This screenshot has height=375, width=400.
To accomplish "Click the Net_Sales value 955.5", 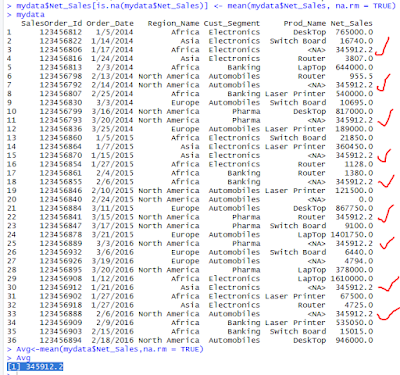I will point(361,76).
